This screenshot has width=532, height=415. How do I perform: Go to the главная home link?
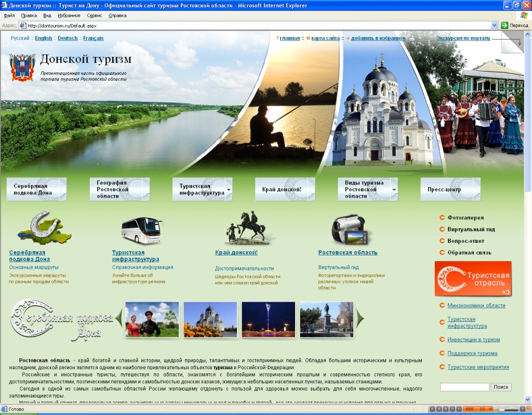290,38
